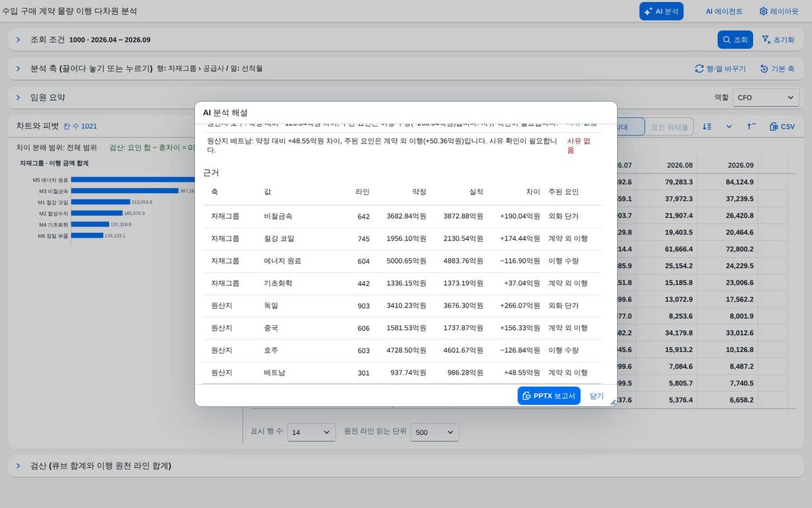Click the 주된 요인 column header
Screen dimensions: 812x508
coord(563,192)
